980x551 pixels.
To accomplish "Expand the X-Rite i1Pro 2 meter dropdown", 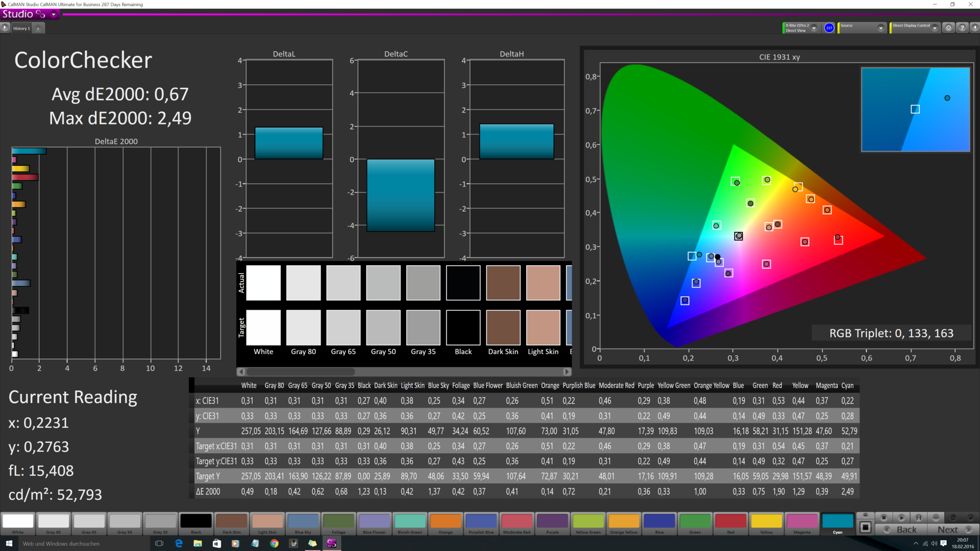I will pyautogui.click(x=814, y=28).
